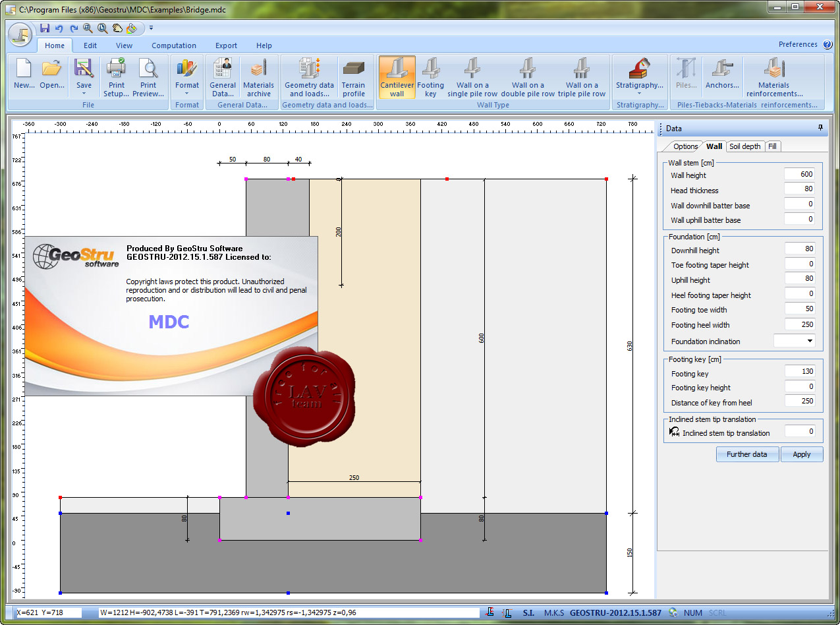Open Geometry data and loads
The height and width of the screenshot is (625, 840).
[309, 77]
